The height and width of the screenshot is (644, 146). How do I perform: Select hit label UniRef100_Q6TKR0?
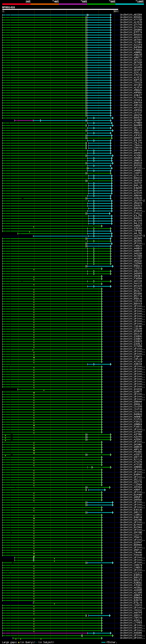pos(131,40)
